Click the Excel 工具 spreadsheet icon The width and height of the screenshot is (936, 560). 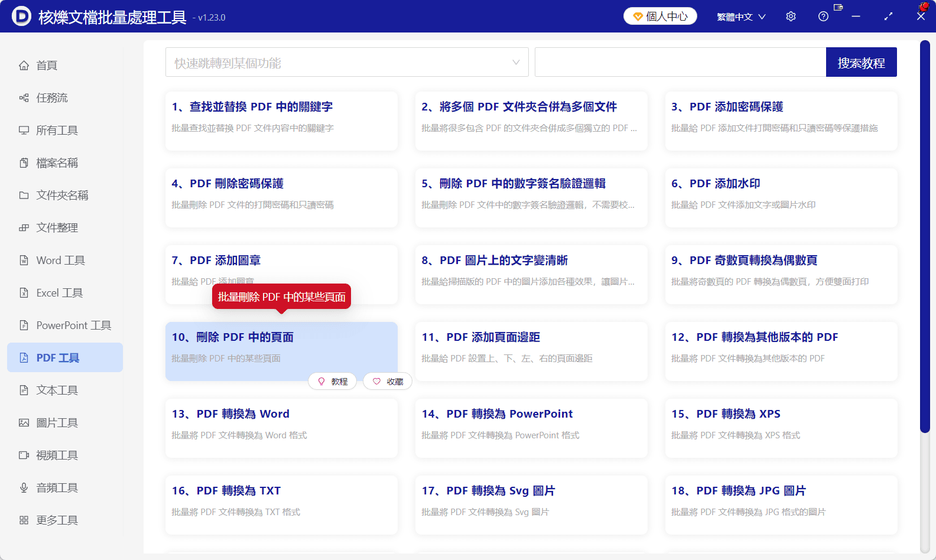click(24, 293)
